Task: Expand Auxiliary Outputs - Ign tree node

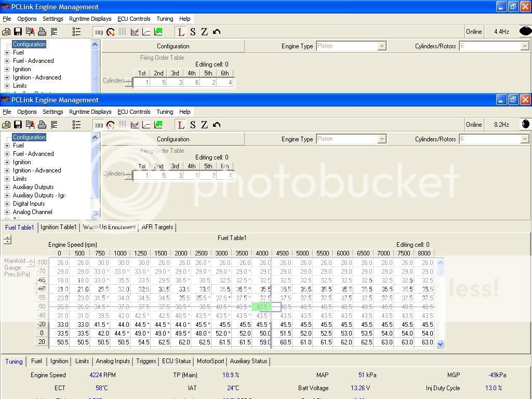Action: (x=7, y=195)
